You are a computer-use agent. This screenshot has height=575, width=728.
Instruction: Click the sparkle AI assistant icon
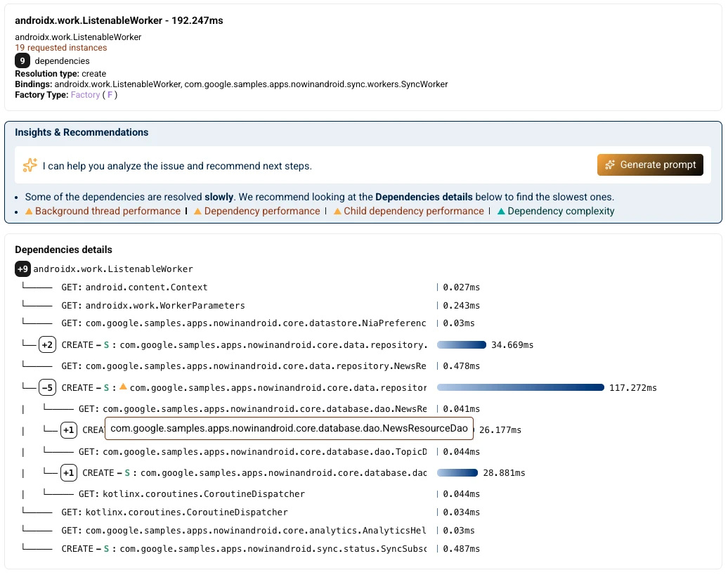30,165
